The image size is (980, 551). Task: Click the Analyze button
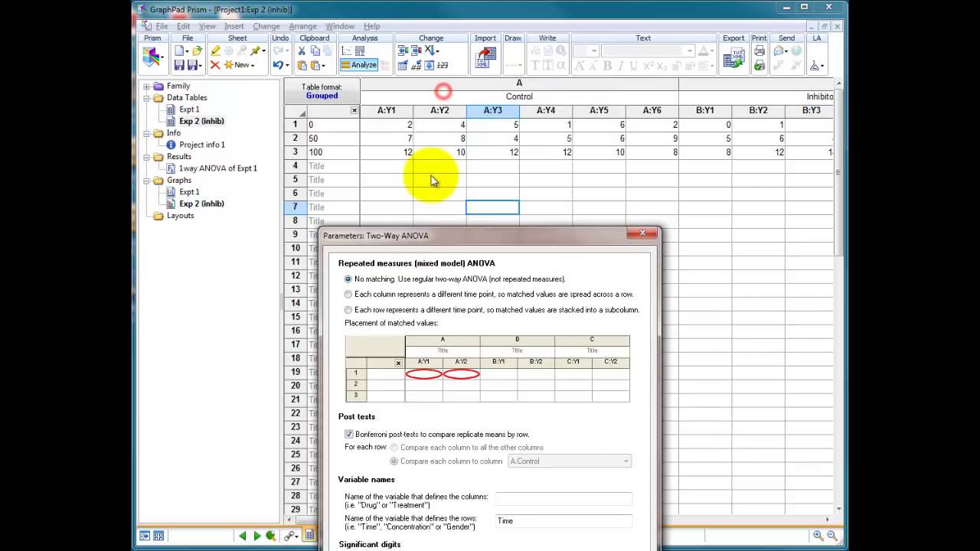tap(359, 65)
